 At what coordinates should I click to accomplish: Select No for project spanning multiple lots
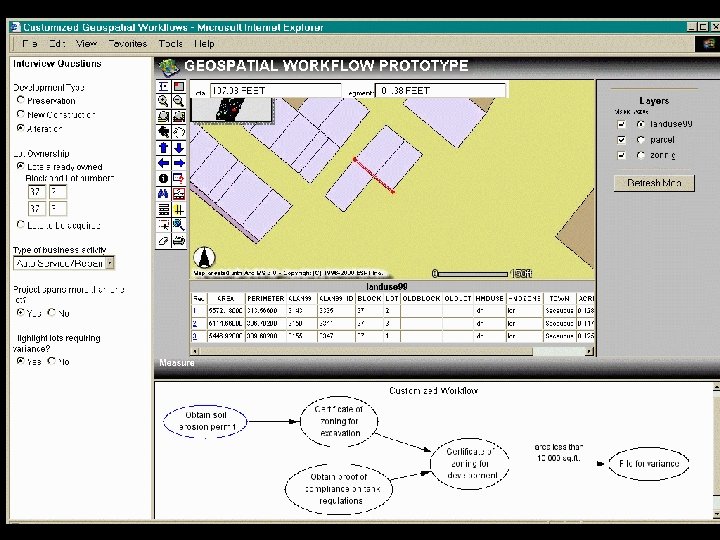tap(52, 312)
